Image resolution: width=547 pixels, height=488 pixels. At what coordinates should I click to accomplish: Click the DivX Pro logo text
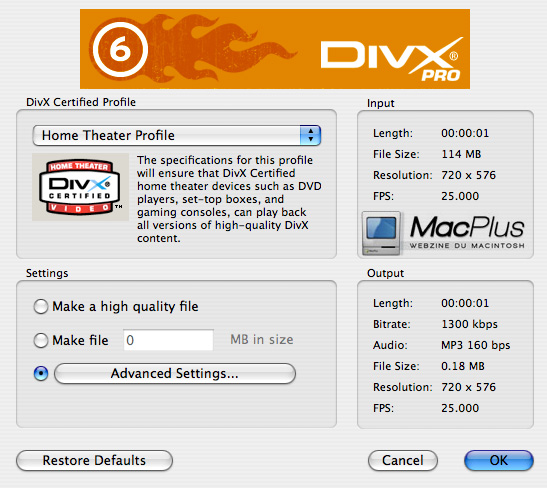tap(392, 59)
